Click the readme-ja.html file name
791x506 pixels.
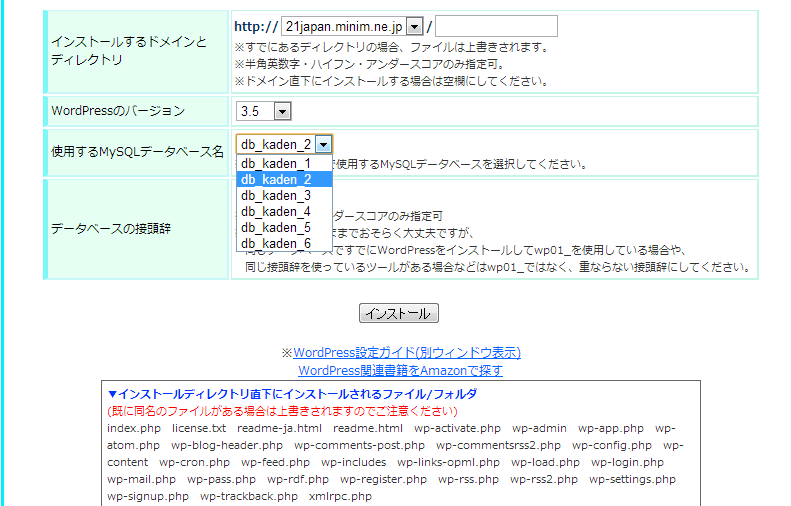tap(279, 428)
